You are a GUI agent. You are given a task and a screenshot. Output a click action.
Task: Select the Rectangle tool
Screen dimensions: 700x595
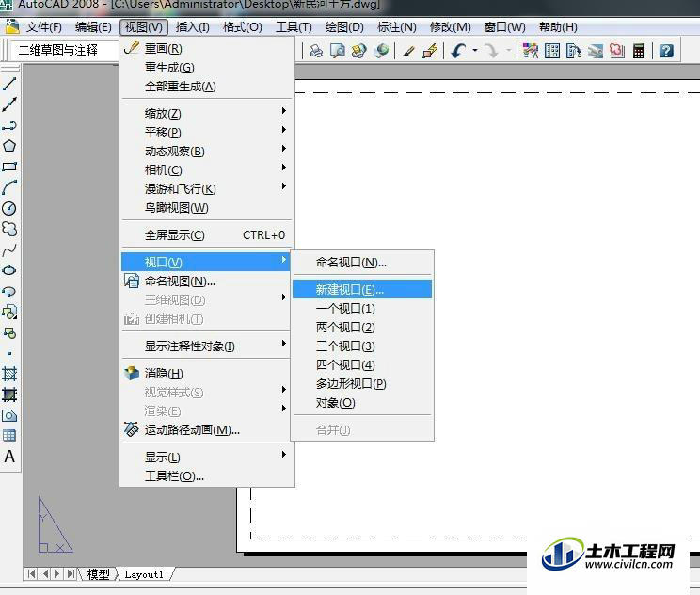coord(9,167)
